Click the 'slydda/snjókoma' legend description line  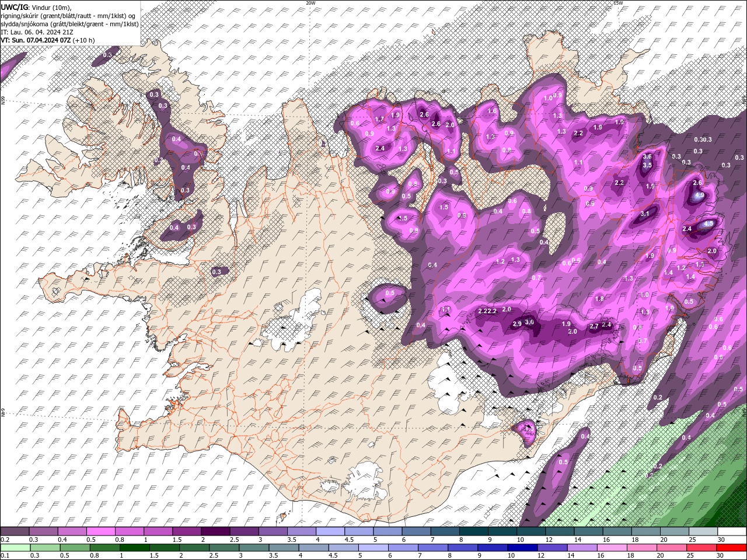click(x=70, y=23)
